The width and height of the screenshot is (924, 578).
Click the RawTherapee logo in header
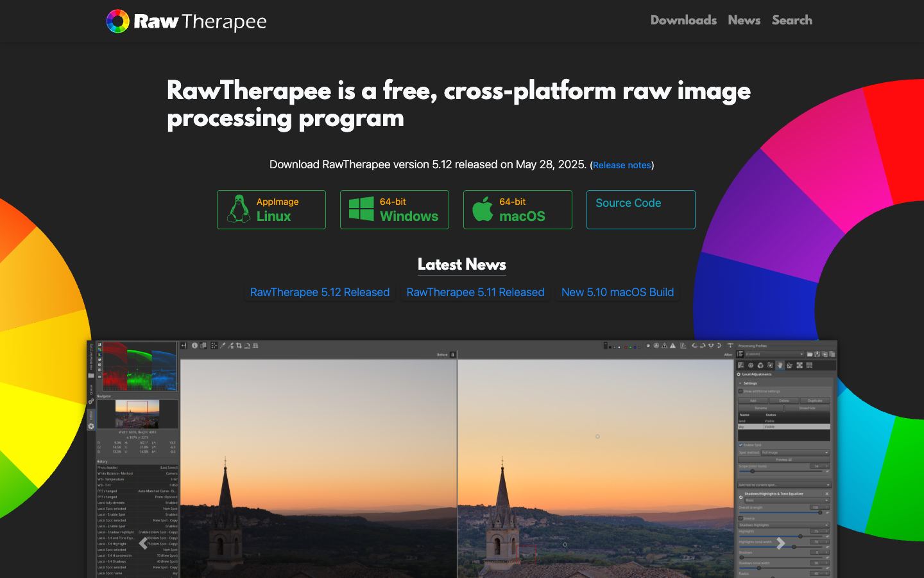(x=186, y=21)
